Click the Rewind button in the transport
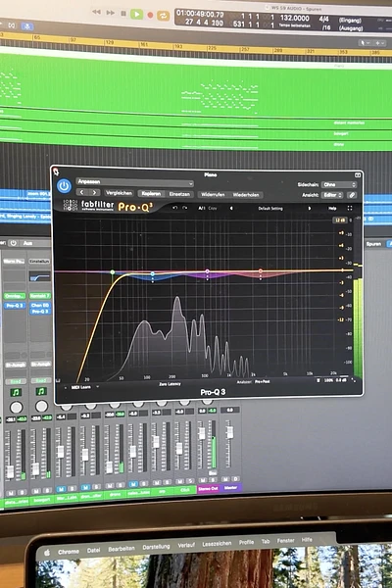392x588 pixels. click(96, 12)
